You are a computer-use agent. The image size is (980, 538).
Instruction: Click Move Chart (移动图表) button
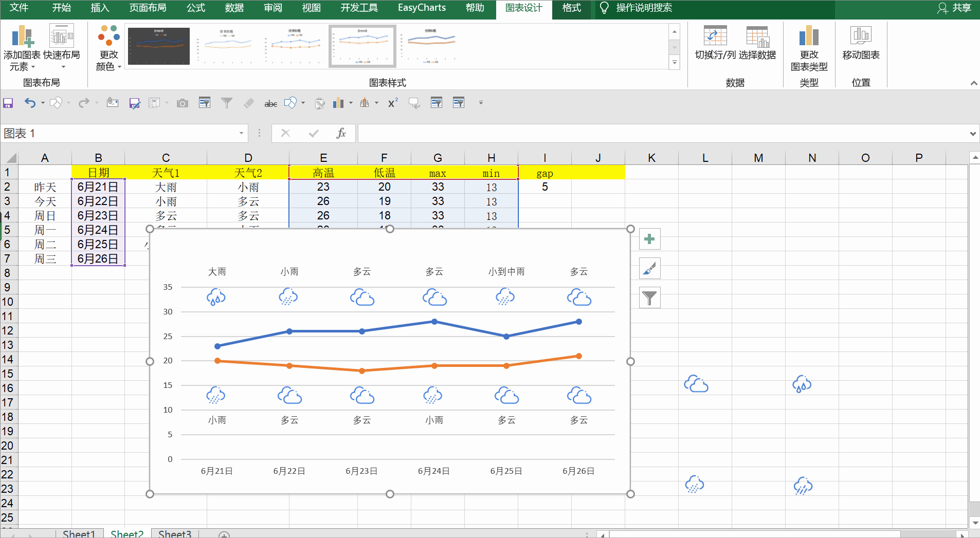click(x=861, y=43)
